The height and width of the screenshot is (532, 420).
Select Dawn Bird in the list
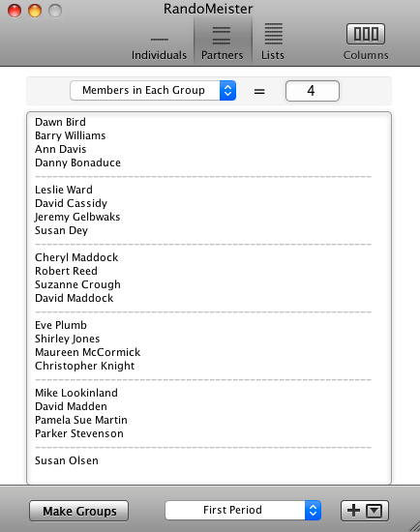point(60,122)
